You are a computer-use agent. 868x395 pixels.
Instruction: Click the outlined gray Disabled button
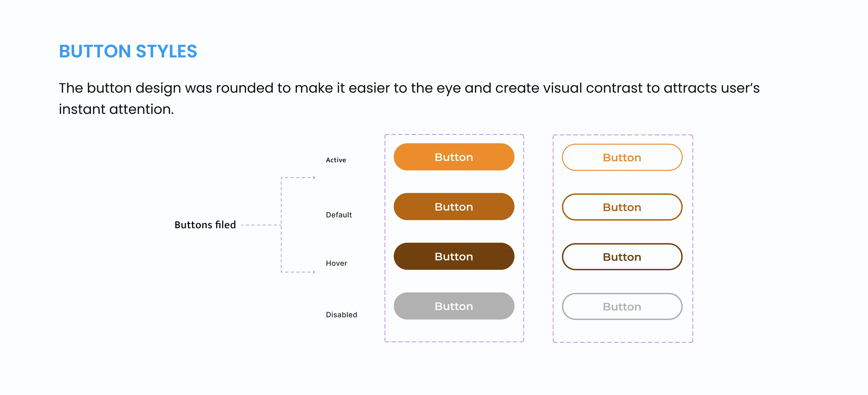click(x=622, y=306)
